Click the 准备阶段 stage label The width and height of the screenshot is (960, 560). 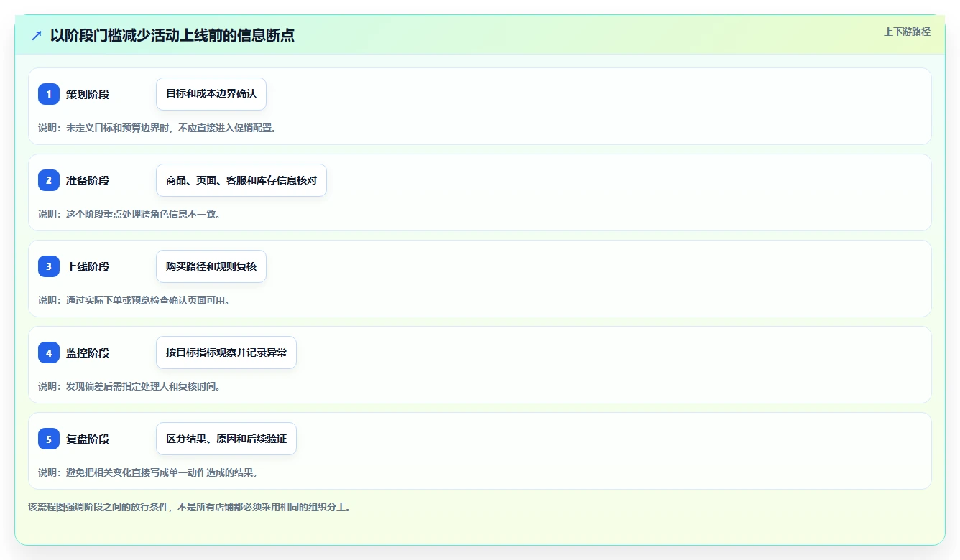pyautogui.click(x=88, y=180)
